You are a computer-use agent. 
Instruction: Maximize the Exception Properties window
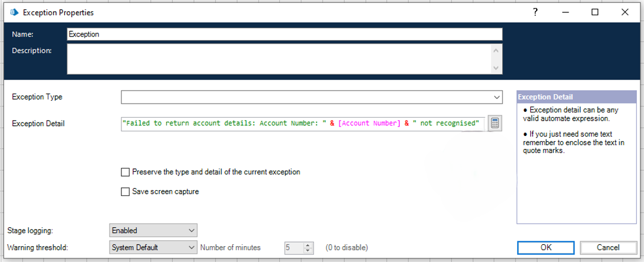(595, 12)
